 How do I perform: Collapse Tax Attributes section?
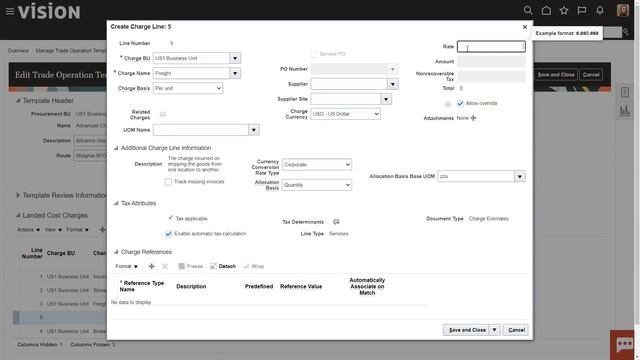(116, 203)
